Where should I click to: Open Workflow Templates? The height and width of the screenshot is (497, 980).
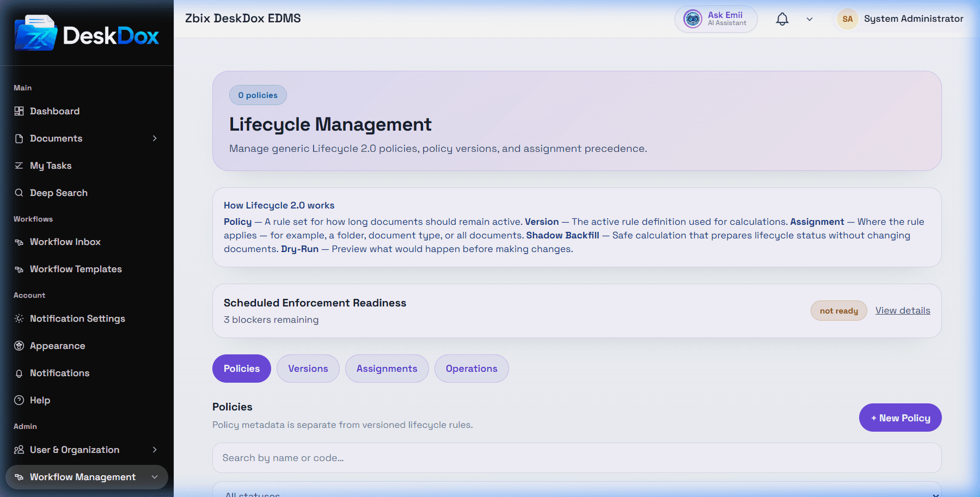(87, 269)
